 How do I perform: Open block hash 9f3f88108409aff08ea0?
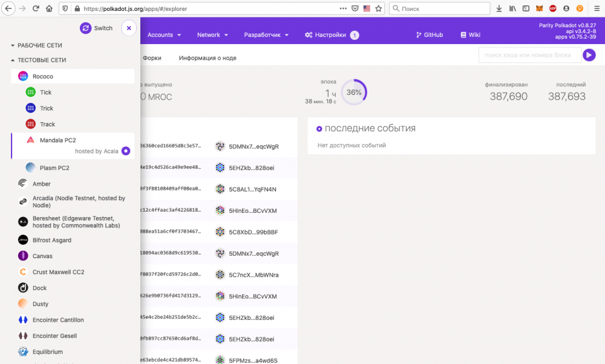(170, 189)
